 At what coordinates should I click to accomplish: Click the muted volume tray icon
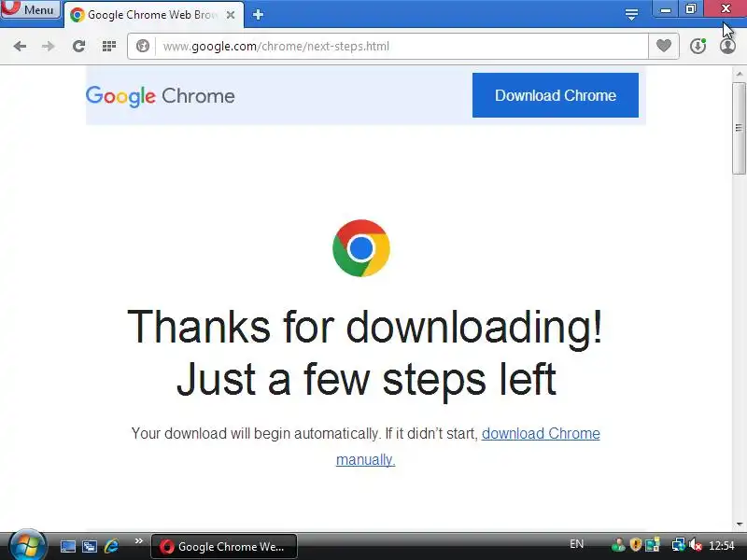click(696, 545)
